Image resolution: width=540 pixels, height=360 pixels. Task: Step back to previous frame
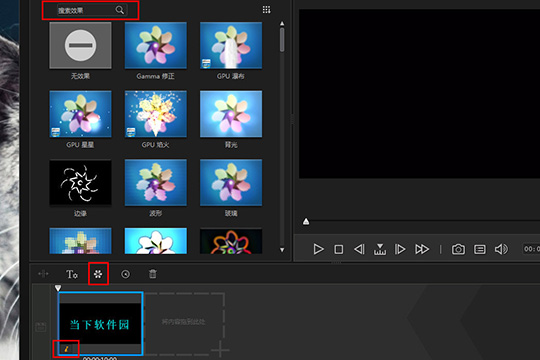pyautogui.click(x=359, y=249)
